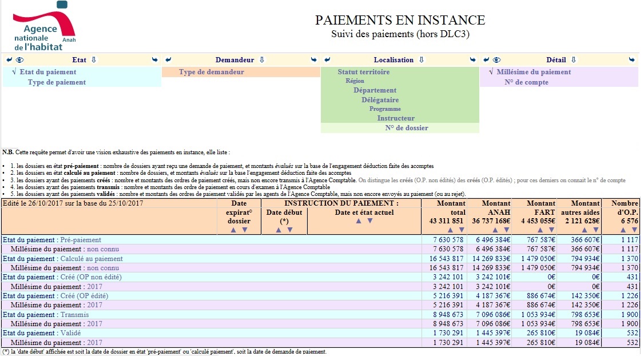Toggle the eye icon in Détail header
Image resolution: width=644 pixels, height=357 pixels.
pos(496,60)
